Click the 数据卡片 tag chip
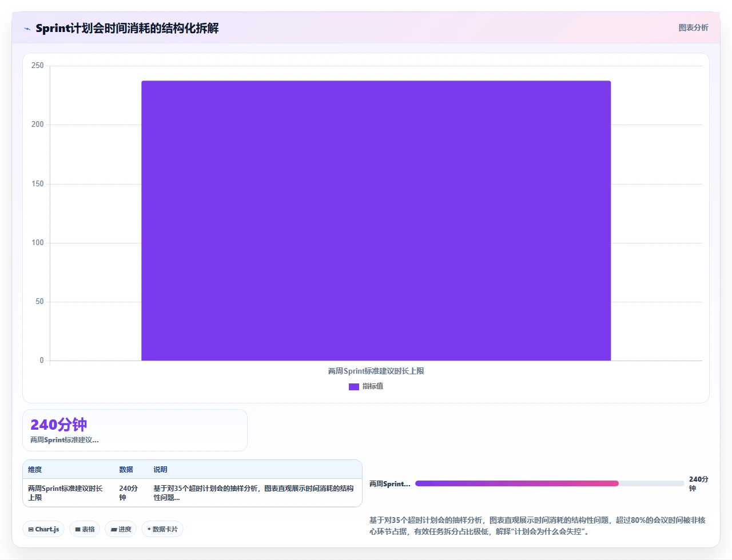The width and height of the screenshot is (732, 560). point(162,529)
